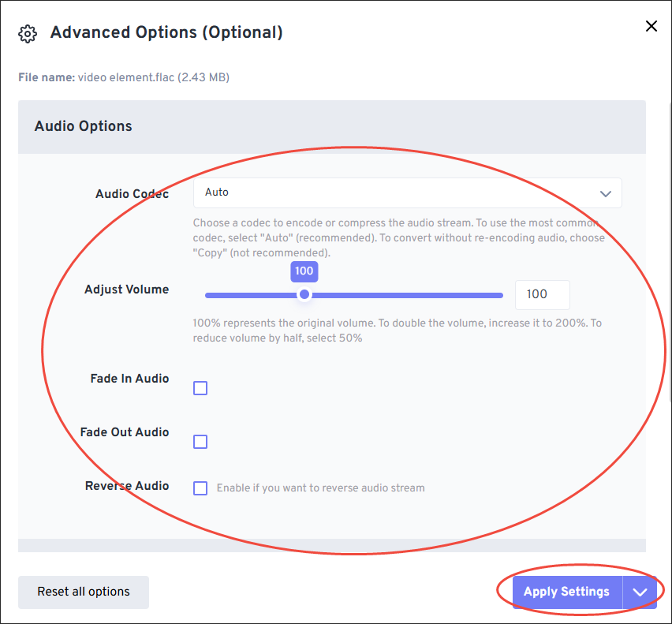Click the volume slider handle
The image size is (672, 624).
pos(304,294)
